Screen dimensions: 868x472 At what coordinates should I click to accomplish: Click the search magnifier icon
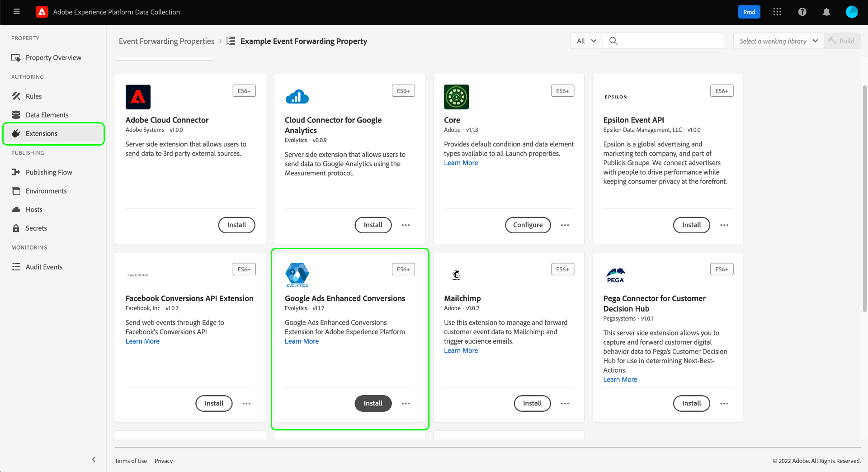pyautogui.click(x=613, y=41)
